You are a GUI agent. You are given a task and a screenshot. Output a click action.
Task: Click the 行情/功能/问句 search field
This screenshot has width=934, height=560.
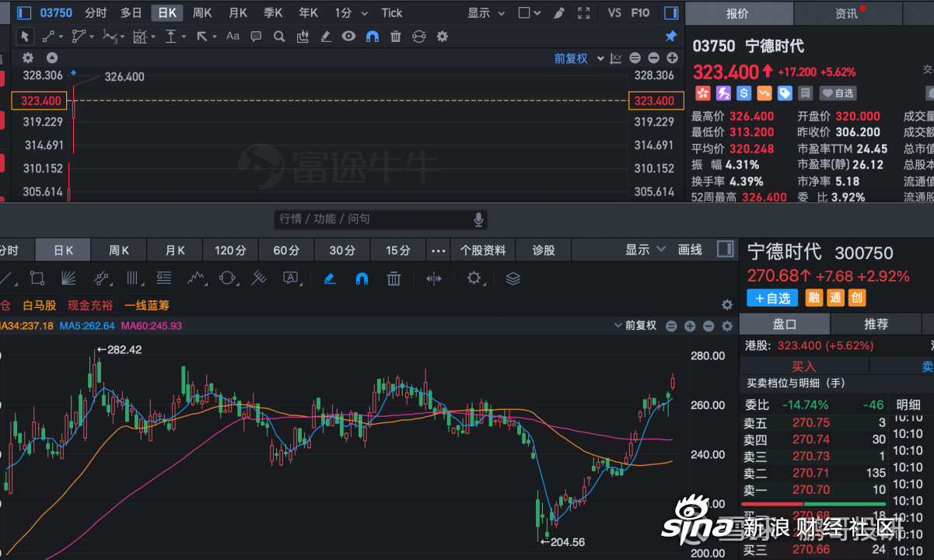click(380, 219)
